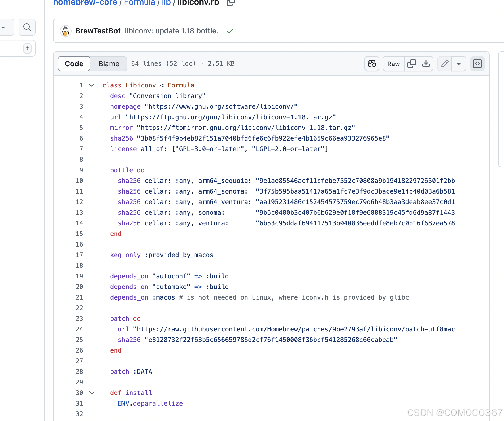Screen dimensions: 504x421
Task: Open commit 'libiconv: update 1.18 bottle.'
Action: pos(171,31)
